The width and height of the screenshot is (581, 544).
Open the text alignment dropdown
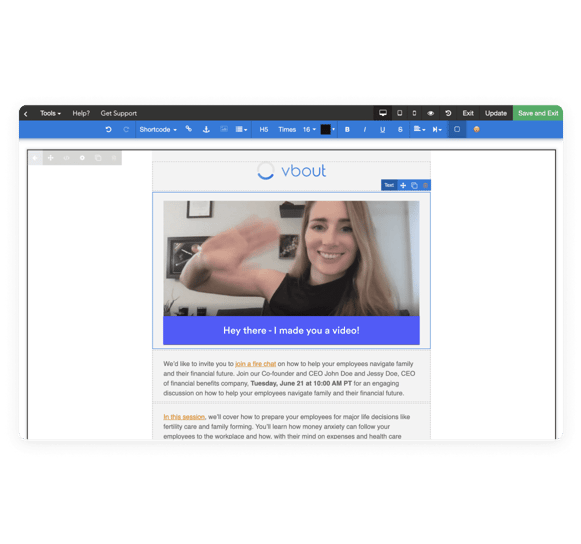[419, 129]
